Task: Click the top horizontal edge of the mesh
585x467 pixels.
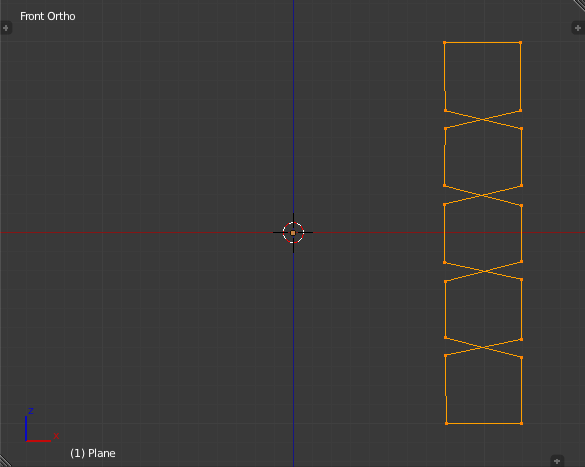Action: pyautogui.click(x=482, y=43)
